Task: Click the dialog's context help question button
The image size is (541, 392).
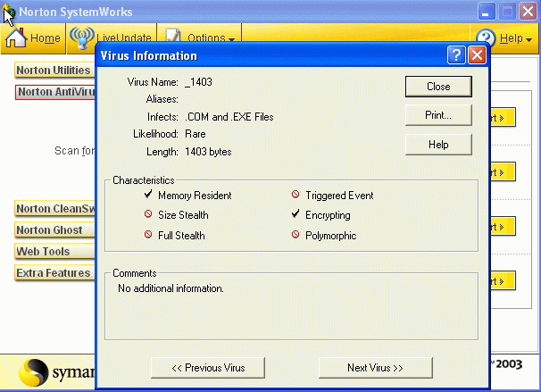Action: point(456,55)
